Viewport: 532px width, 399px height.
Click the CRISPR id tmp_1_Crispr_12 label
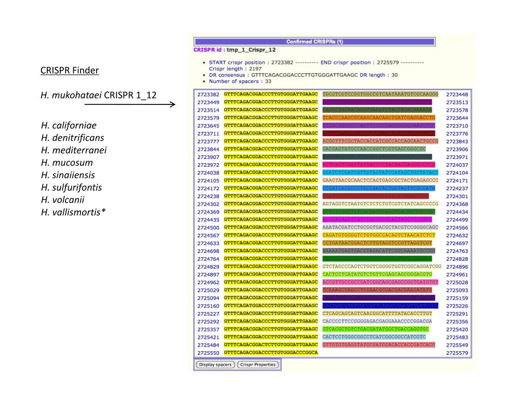coord(234,50)
